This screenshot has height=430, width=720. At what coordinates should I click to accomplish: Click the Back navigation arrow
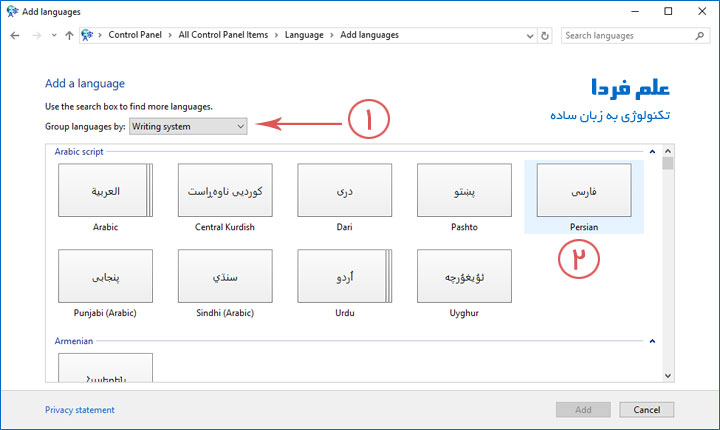[15, 35]
